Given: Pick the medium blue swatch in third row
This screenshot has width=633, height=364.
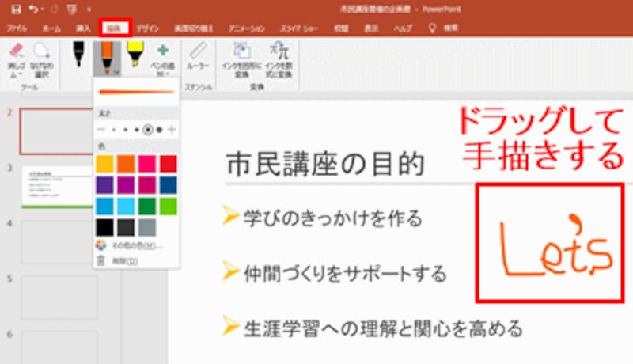Looking at the screenshot, I should pyautogui.click(x=104, y=207).
